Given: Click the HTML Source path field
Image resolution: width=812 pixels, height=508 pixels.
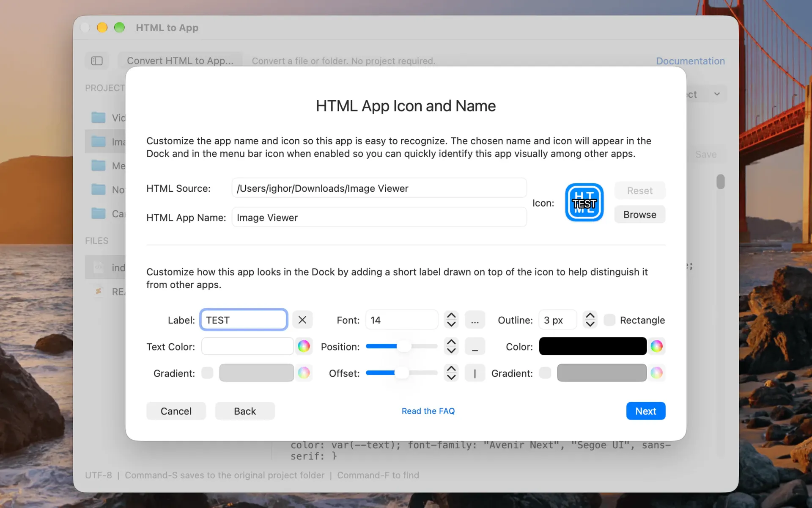Looking at the screenshot, I should (x=379, y=188).
